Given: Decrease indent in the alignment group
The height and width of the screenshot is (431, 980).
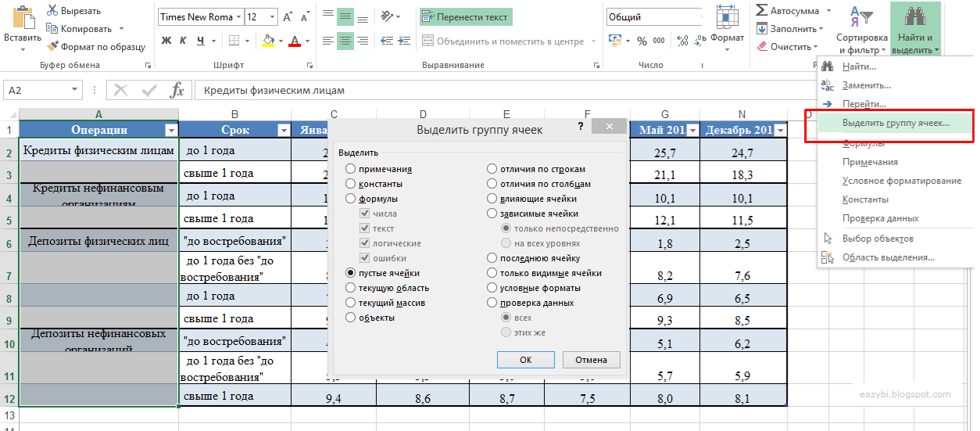Looking at the screenshot, I should tap(388, 41).
